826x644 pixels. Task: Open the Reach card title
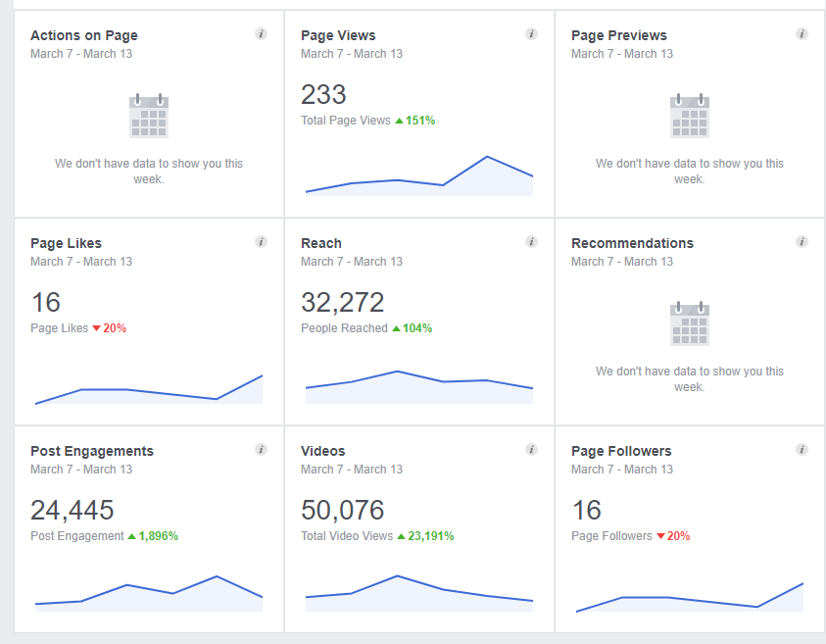(321, 243)
